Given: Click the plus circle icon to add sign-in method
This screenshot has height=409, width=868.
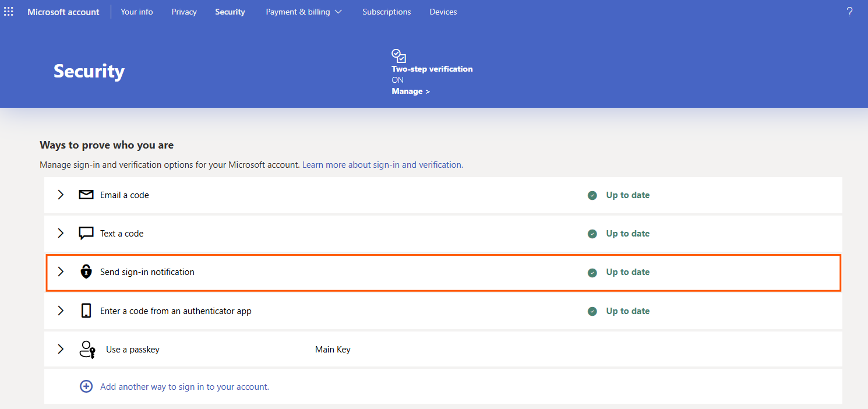Looking at the screenshot, I should coord(86,386).
